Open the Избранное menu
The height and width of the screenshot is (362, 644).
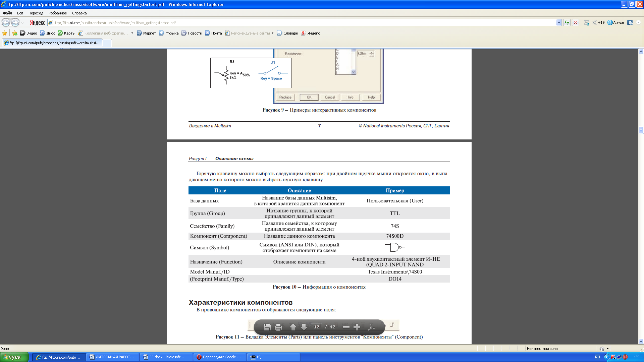point(58,13)
